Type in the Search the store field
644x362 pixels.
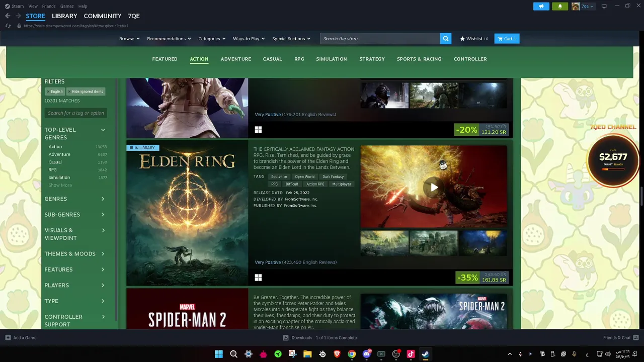(x=380, y=39)
